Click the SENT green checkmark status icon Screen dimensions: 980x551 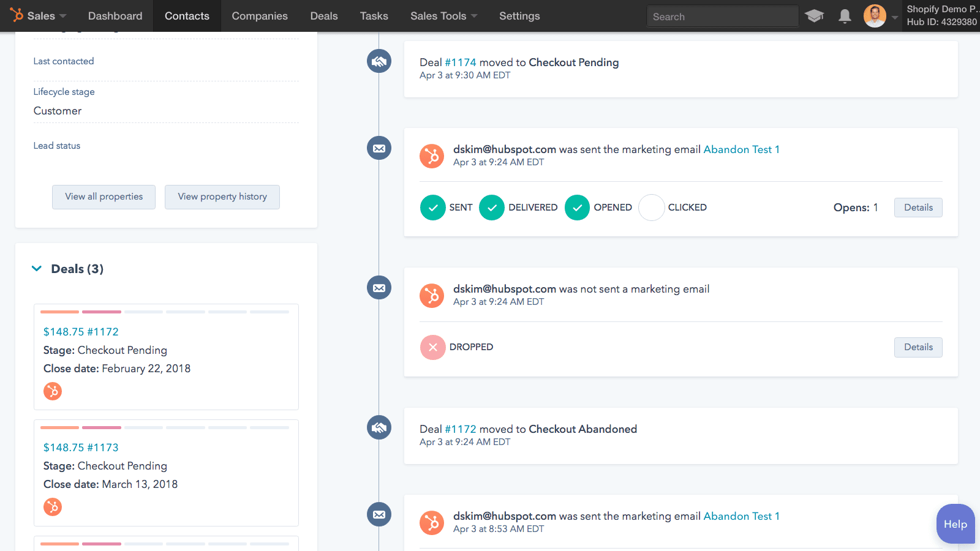click(x=433, y=208)
